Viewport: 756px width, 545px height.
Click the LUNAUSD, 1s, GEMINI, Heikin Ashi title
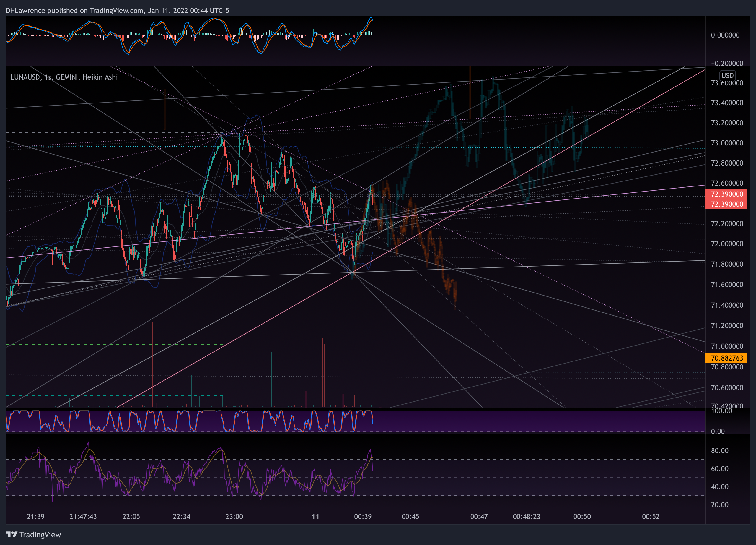pos(64,77)
